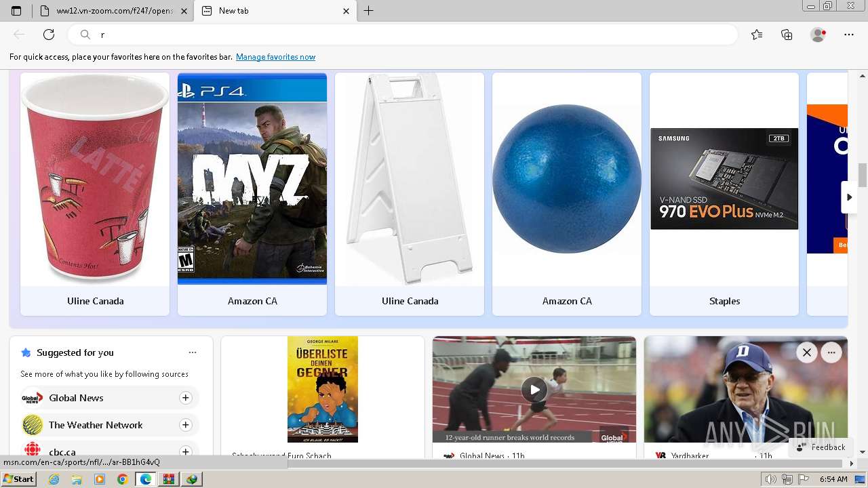Viewport: 868px width, 488px height.
Task: Open the Global News source
Action: (x=76, y=398)
